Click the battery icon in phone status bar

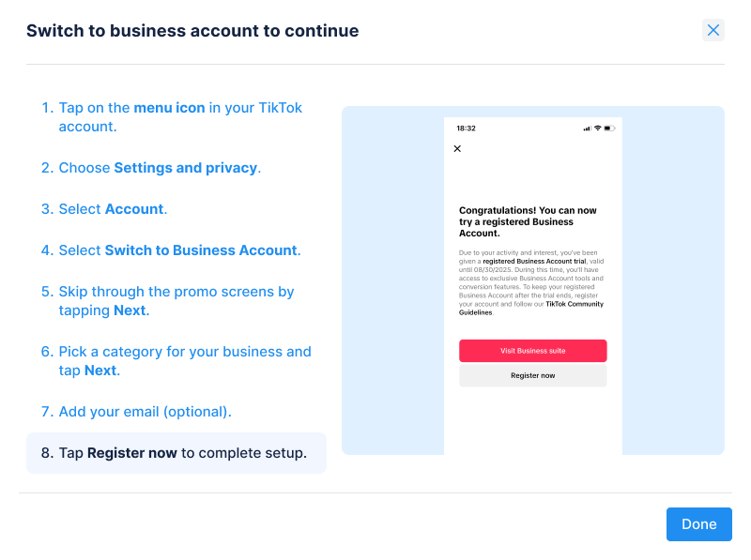(609, 128)
